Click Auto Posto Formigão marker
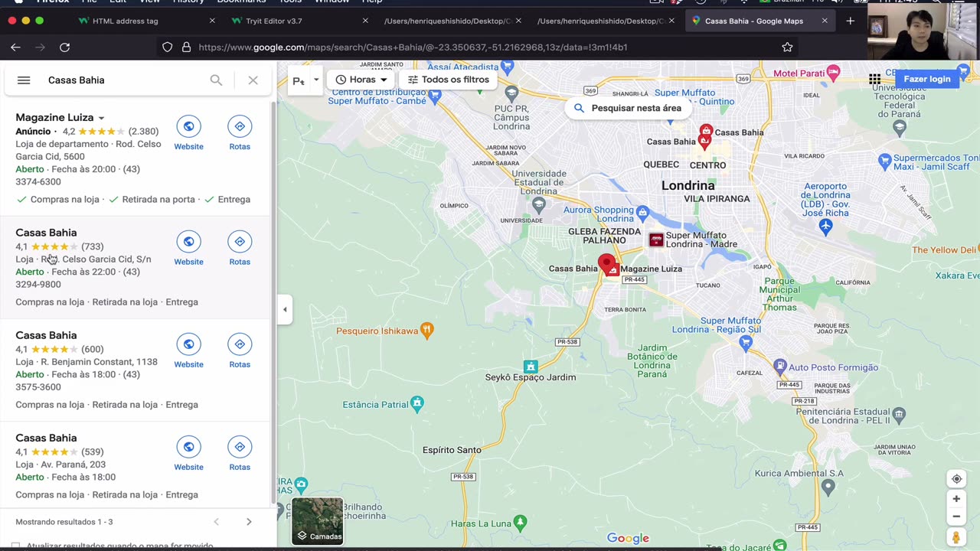Screen dimensions: 980x551 (779, 367)
